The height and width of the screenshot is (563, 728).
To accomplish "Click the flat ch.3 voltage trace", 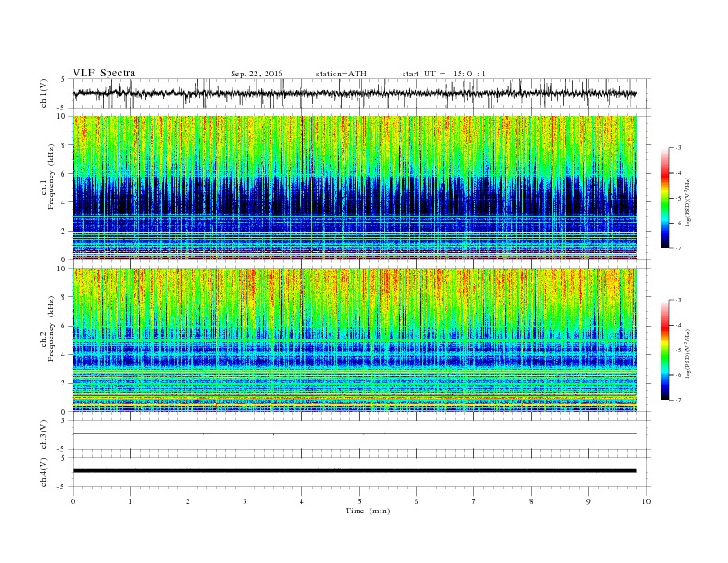I will (354, 434).
